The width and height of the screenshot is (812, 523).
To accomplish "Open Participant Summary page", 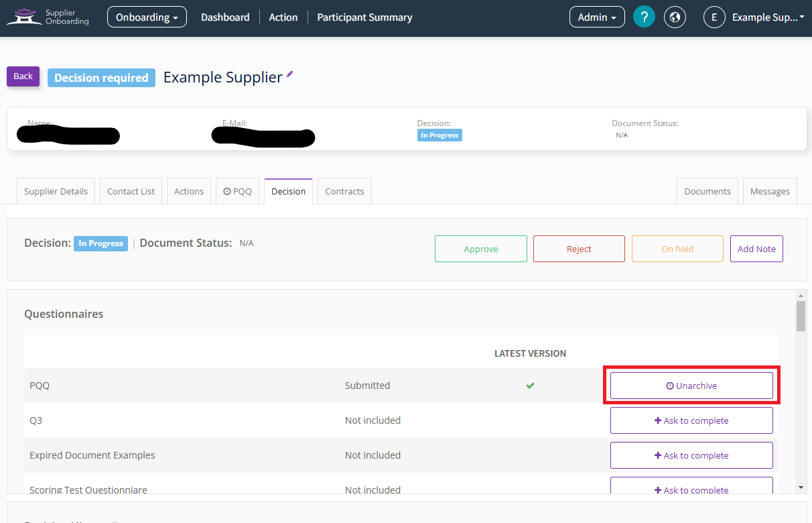I will (364, 17).
